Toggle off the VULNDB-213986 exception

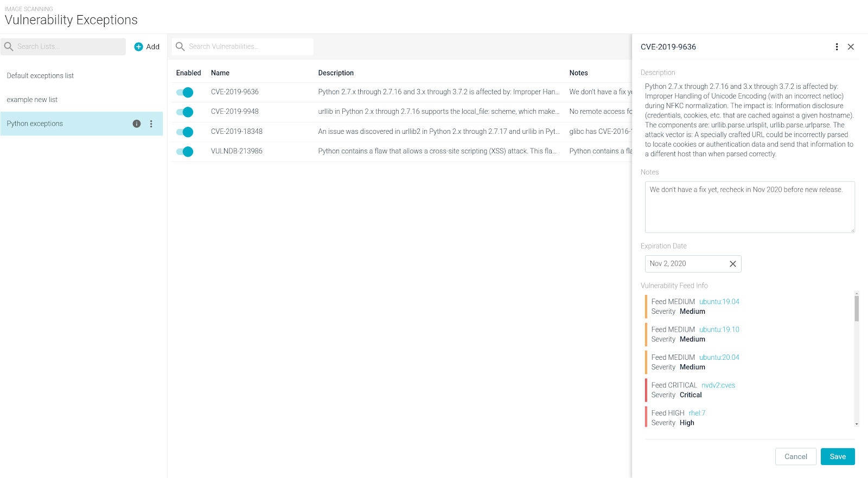click(184, 152)
